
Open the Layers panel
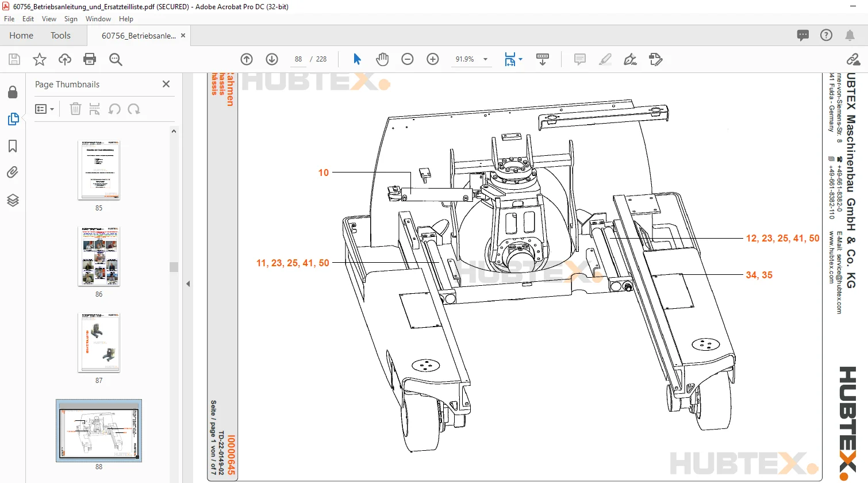(13, 200)
